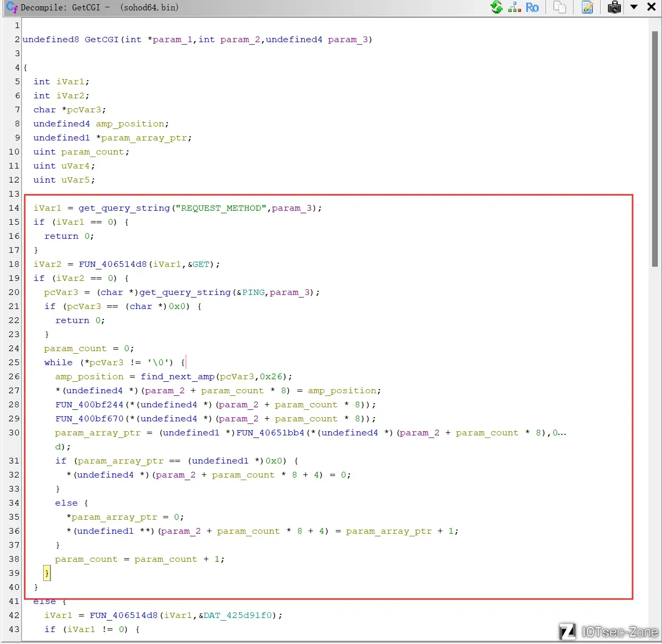Click DAT_425d91f0 data reference on line 42
This screenshot has height=644, width=662.
pyautogui.click(x=237, y=615)
